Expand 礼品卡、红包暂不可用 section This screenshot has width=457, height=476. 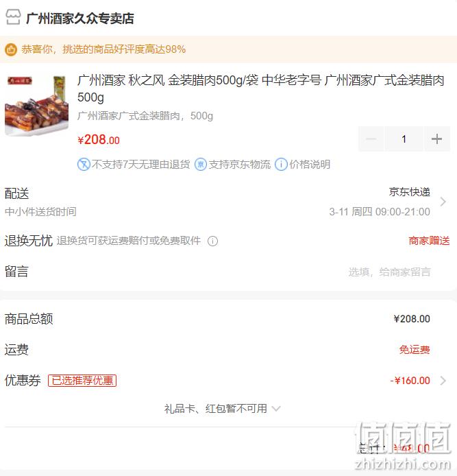pos(222,409)
